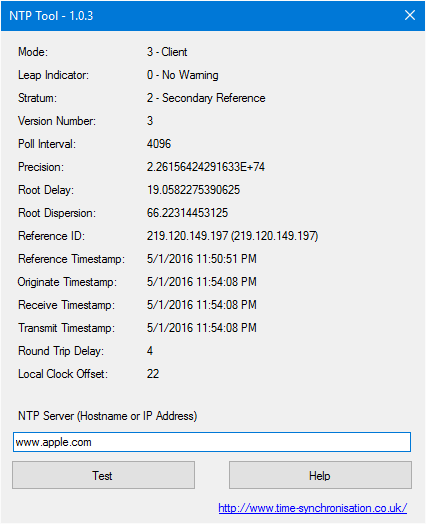Close the NTP Tool window
Screen dimensions: 426x524
(x=410, y=15)
